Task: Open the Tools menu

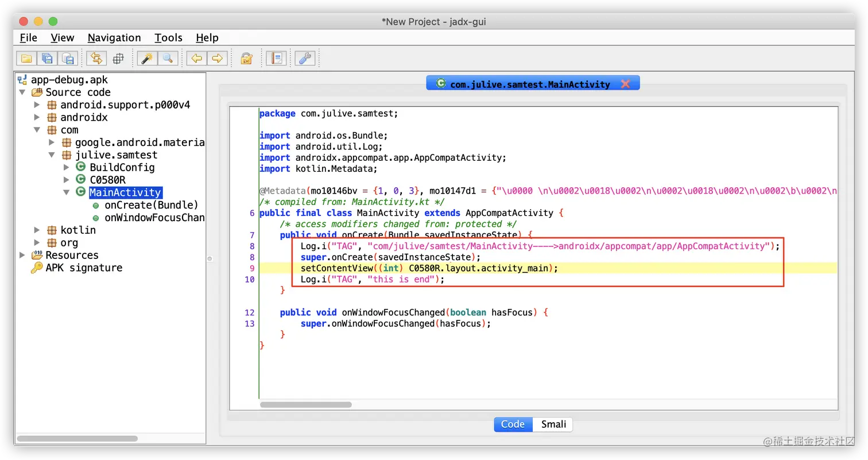Action: tap(168, 38)
